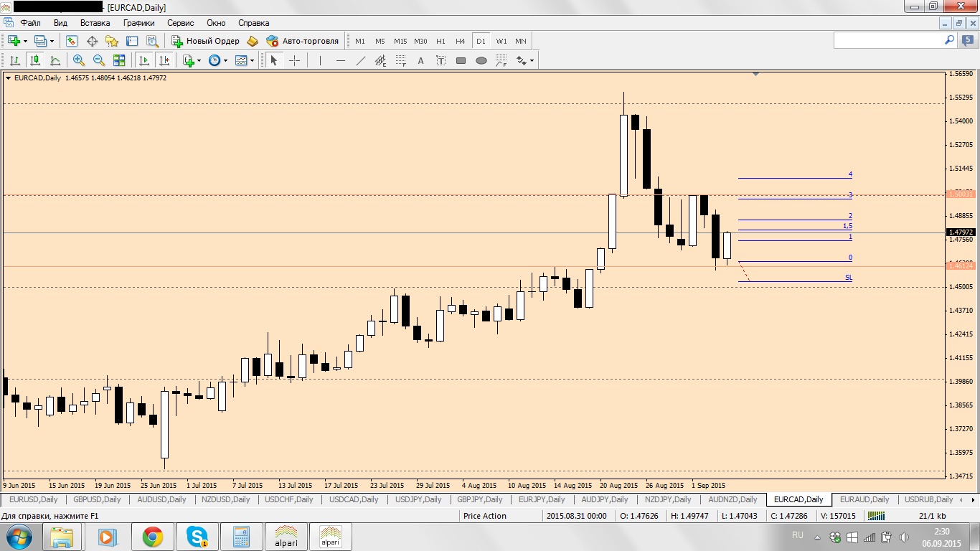The image size is (980, 551).
Task: Expand the arrows tool dropdown
Action: coord(532,61)
